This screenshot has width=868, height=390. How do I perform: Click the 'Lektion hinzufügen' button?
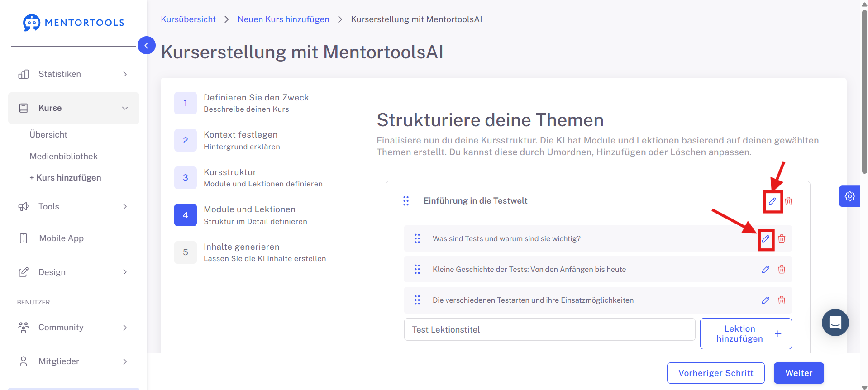[746, 334]
